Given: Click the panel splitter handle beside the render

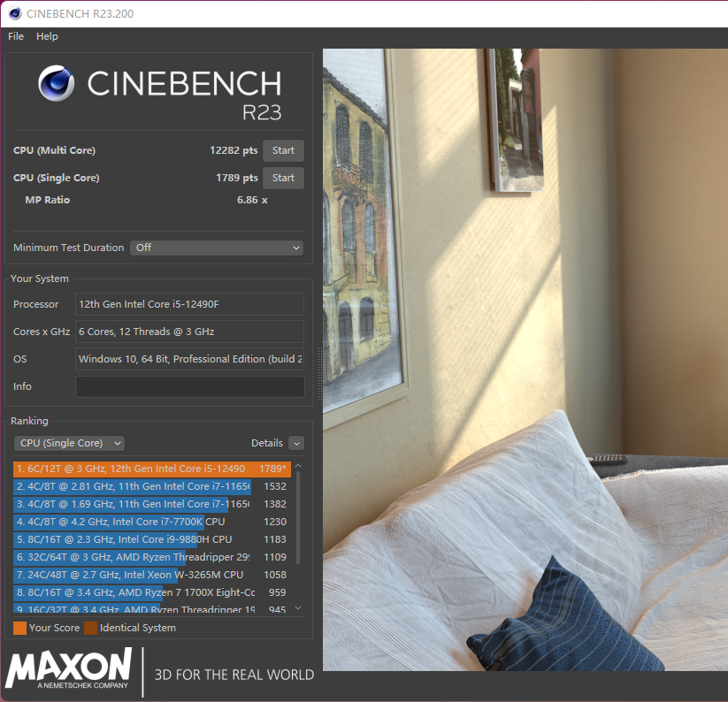Looking at the screenshot, I should [320, 374].
